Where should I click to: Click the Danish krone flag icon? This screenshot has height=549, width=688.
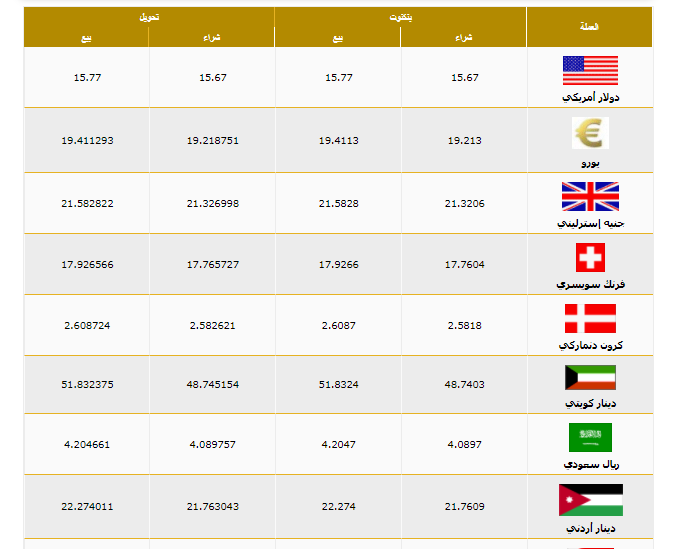(x=590, y=318)
